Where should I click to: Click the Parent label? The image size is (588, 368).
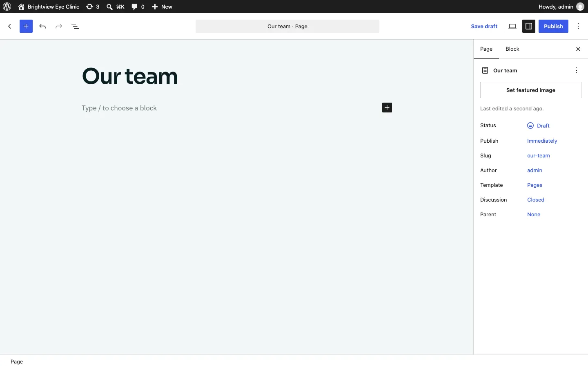pos(488,215)
